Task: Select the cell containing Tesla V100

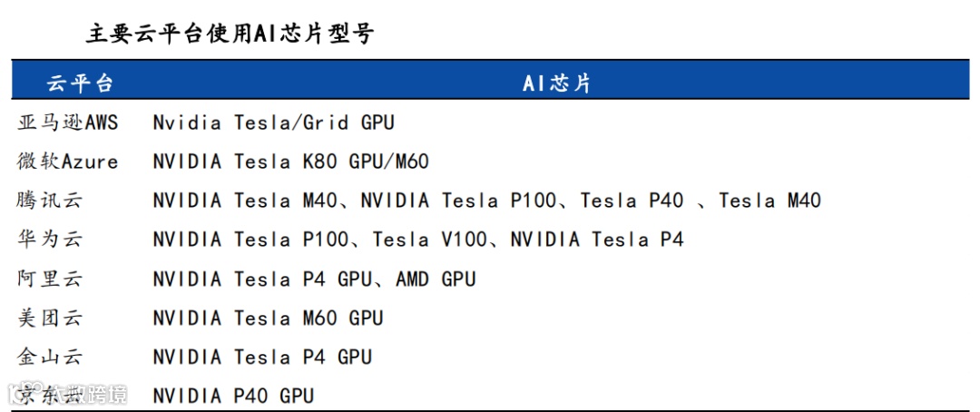Action: [x=418, y=240]
